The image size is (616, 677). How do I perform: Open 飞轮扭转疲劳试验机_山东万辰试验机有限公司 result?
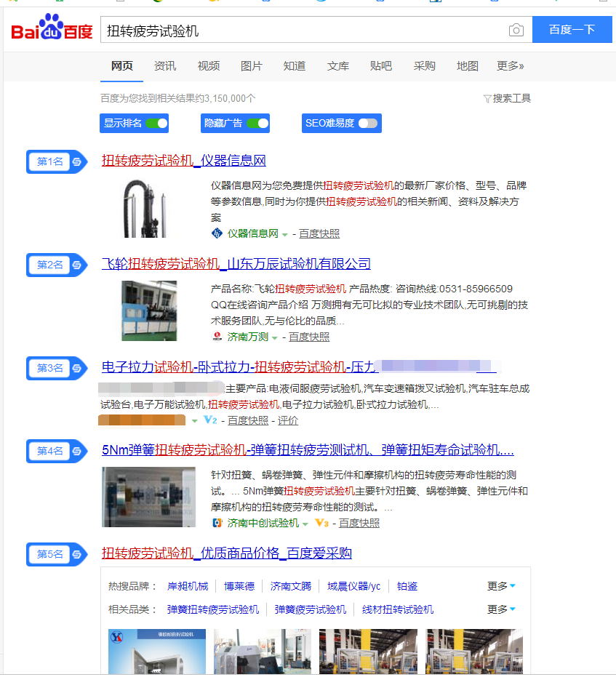pyautogui.click(x=236, y=264)
